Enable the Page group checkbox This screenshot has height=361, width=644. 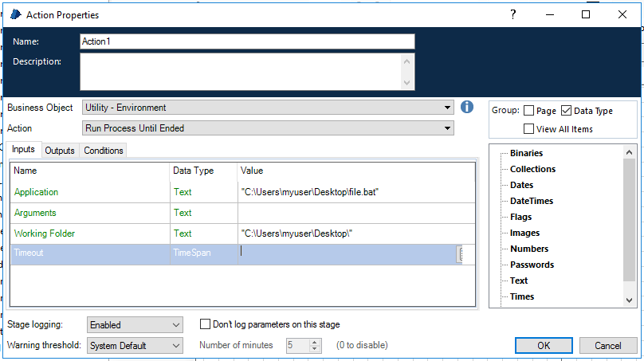click(x=529, y=111)
